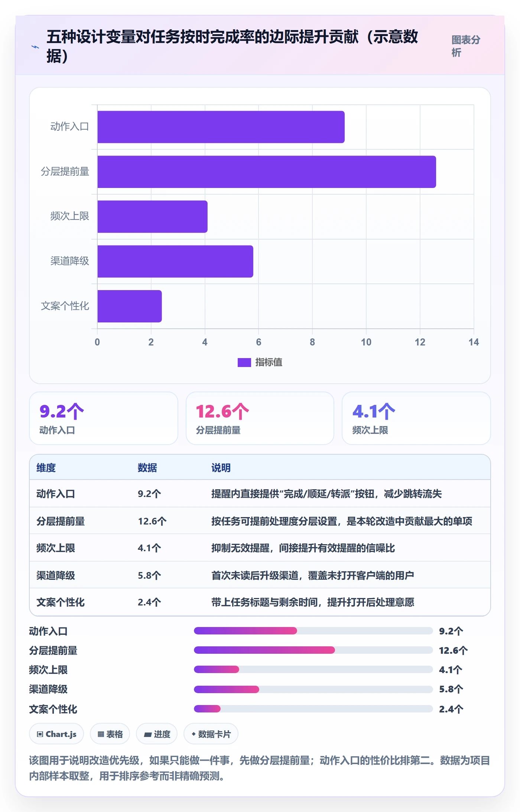
Task: Click the 动作入口 progress bar
Action: [313, 631]
